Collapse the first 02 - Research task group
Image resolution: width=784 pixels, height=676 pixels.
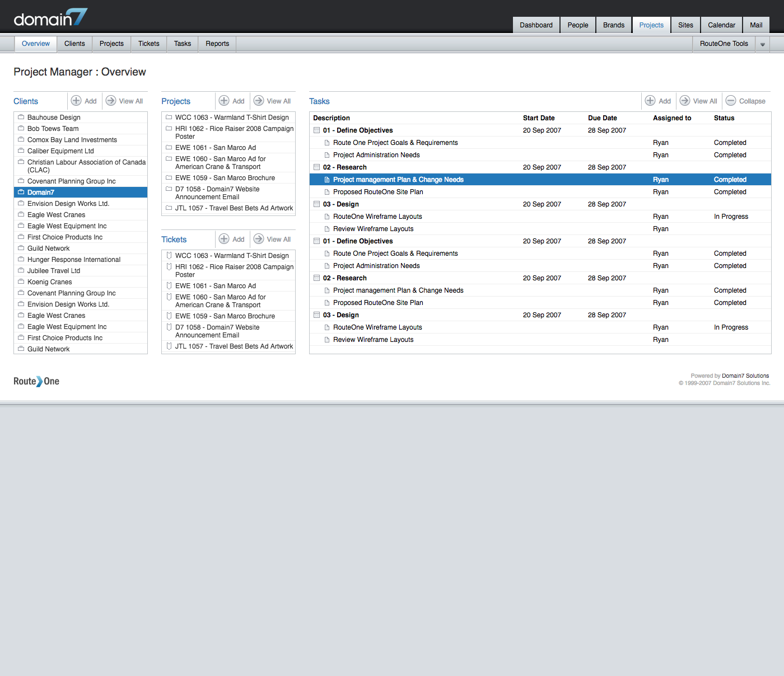pyautogui.click(x=317, y=167)
